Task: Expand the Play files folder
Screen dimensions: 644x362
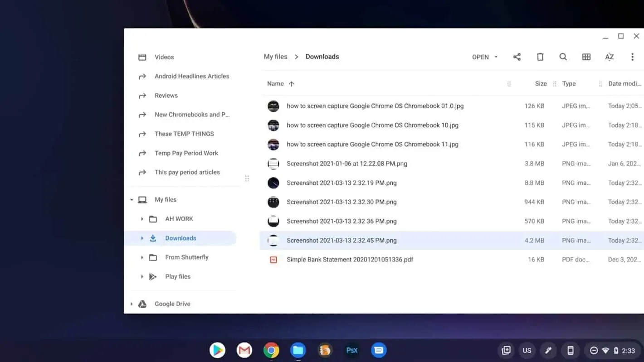Action: pyautogui.click(x=142, y=276)
